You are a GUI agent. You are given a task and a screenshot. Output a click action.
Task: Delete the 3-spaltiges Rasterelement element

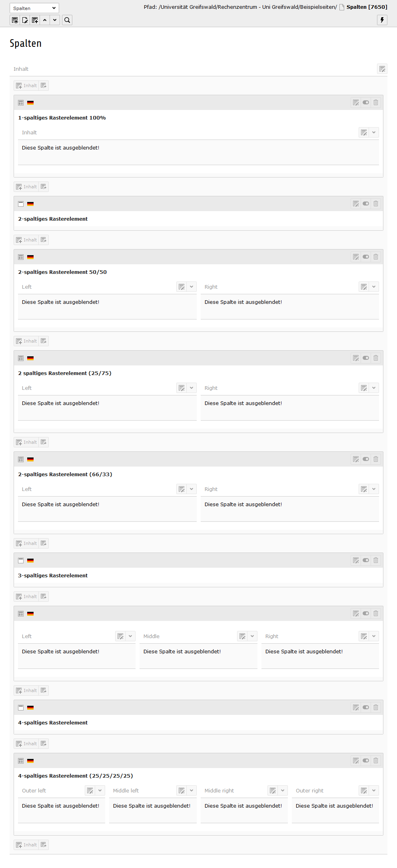click(376, 560)
